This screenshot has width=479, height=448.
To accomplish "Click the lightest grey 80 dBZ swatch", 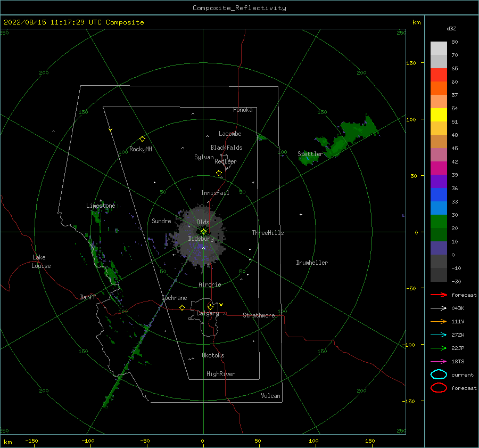I will click(439, 48).
